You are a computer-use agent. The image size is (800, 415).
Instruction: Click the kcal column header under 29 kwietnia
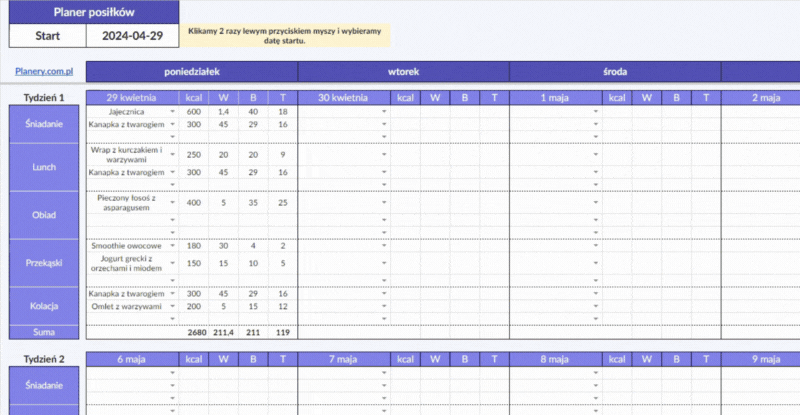point(194,97)
